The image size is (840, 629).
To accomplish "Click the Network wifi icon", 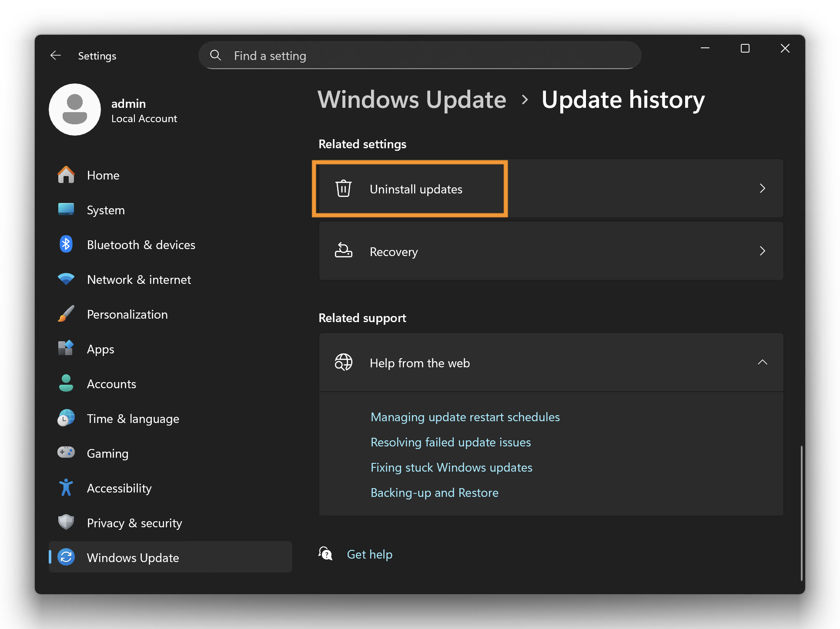I will [66, 279].
